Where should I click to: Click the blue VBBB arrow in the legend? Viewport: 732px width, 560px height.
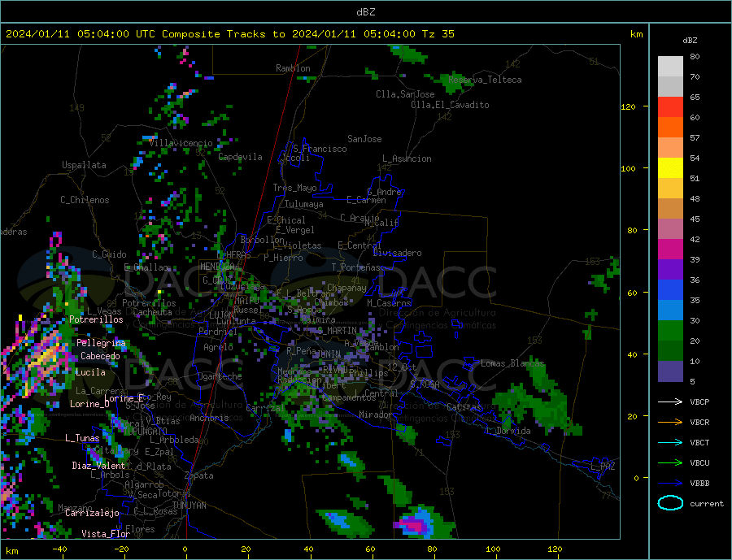670,483
